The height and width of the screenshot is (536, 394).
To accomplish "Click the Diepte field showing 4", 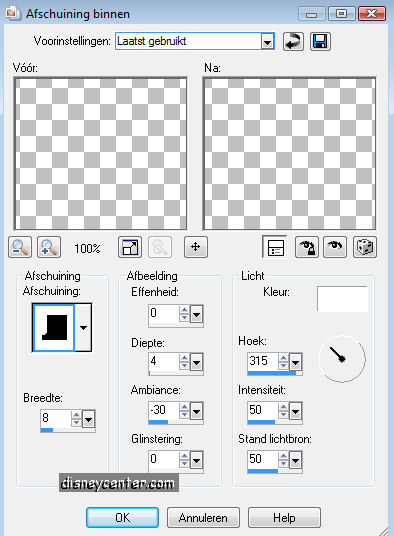I will coord(164,362).
